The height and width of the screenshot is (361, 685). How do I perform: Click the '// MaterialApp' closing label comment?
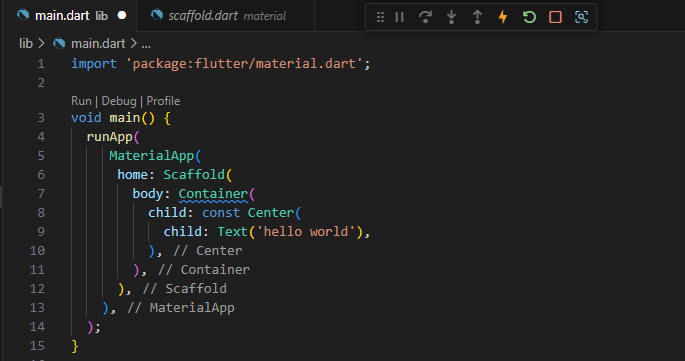(x=181, y=308)
